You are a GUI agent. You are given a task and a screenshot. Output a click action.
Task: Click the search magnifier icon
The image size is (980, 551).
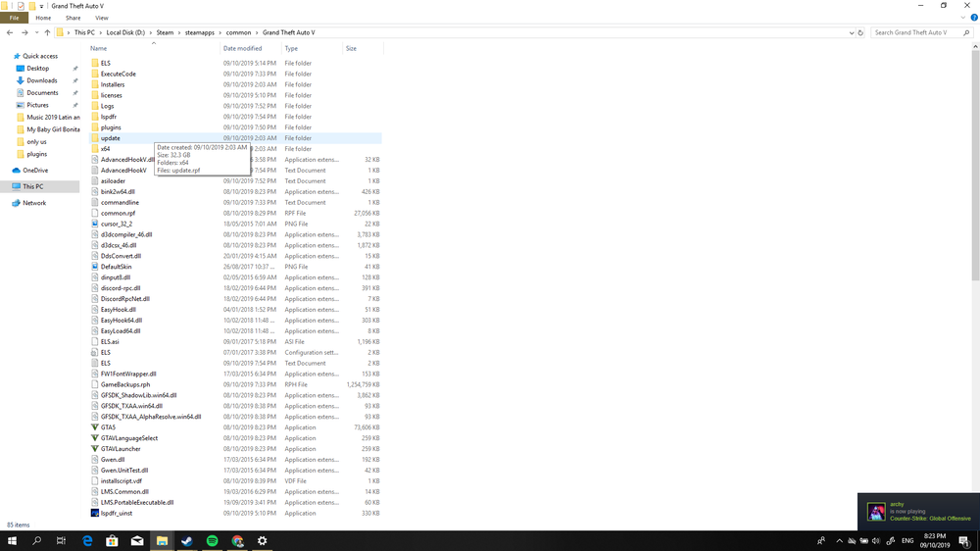pyautogui.click(x=966, y=32)
